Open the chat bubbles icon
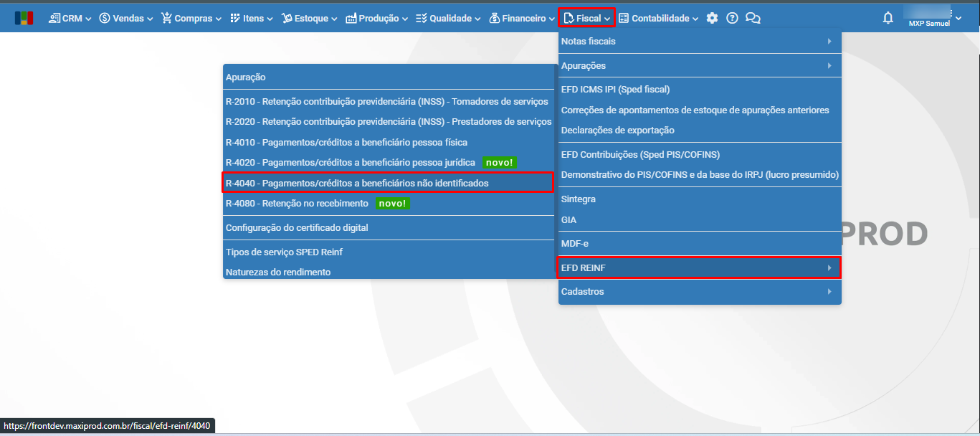 [x=753, y=18]
